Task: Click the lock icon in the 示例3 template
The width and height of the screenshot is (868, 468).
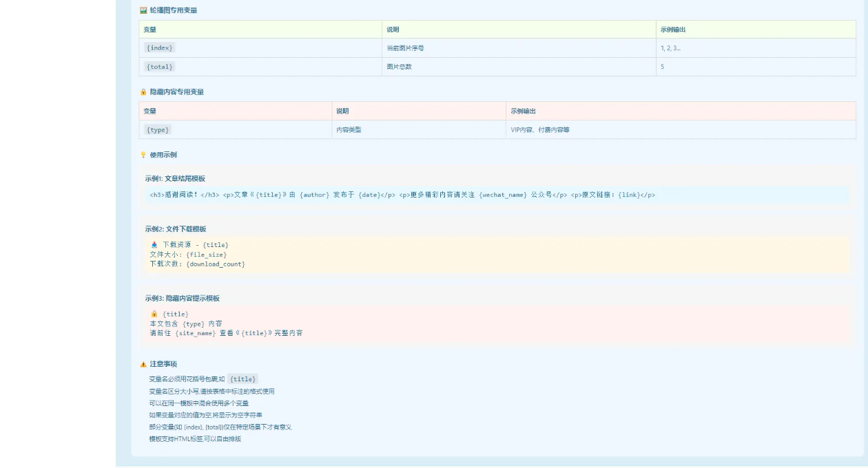Action: (x=154, y=314)
